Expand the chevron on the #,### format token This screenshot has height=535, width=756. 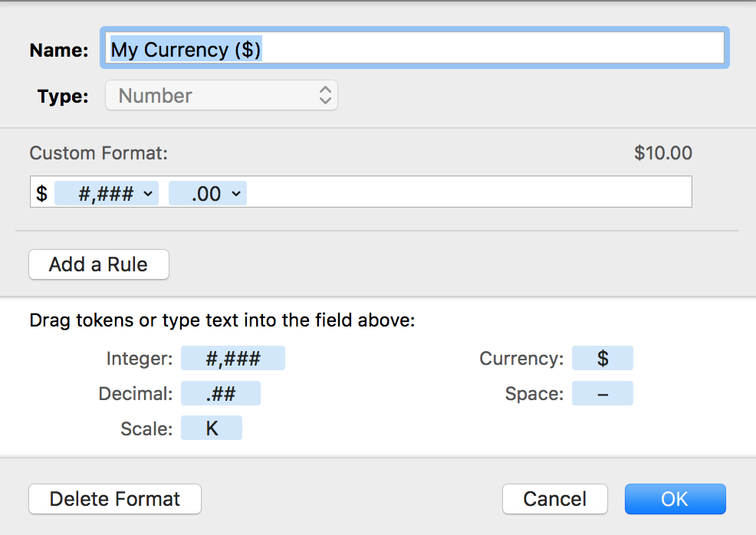pyautogui.click(x=148, y=194)
